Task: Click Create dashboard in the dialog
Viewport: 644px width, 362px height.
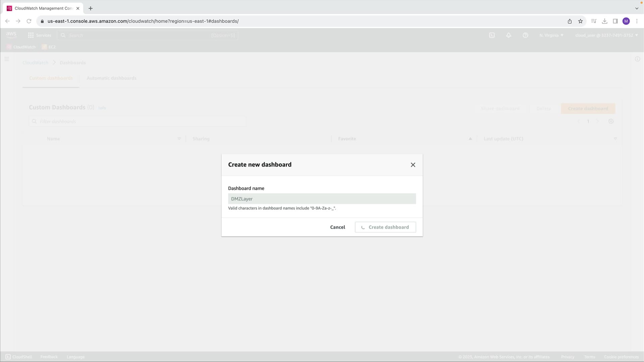Action: point(385,227)
